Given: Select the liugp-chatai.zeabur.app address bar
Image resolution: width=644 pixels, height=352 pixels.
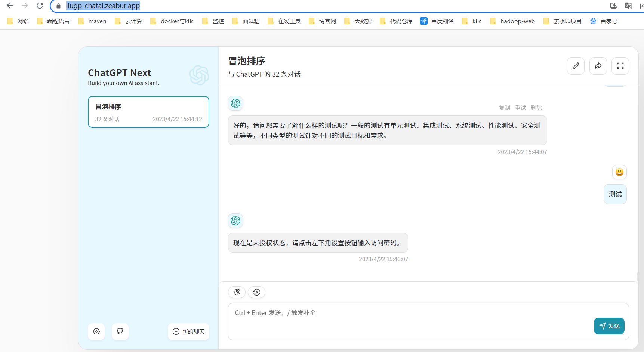Looking at the screenshot, I should [x=103, y=6].
